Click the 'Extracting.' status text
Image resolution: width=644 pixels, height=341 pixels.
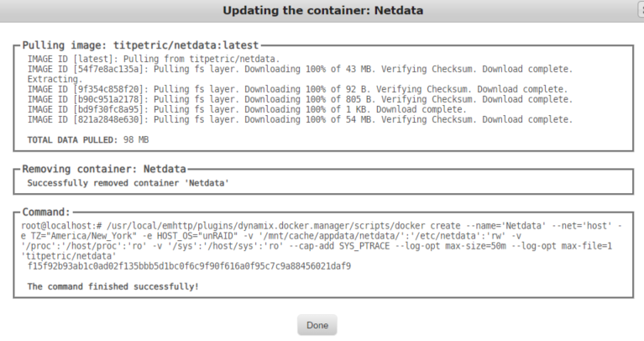[x=55, y=79]
